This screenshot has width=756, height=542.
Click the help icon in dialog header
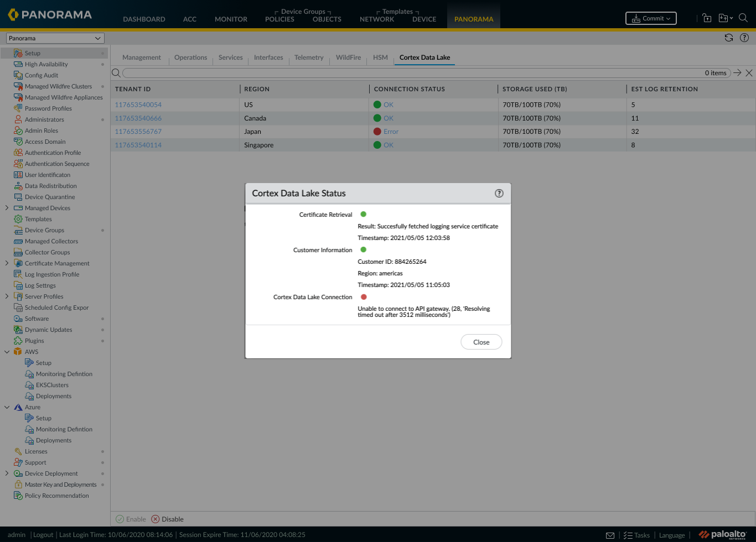499,193
